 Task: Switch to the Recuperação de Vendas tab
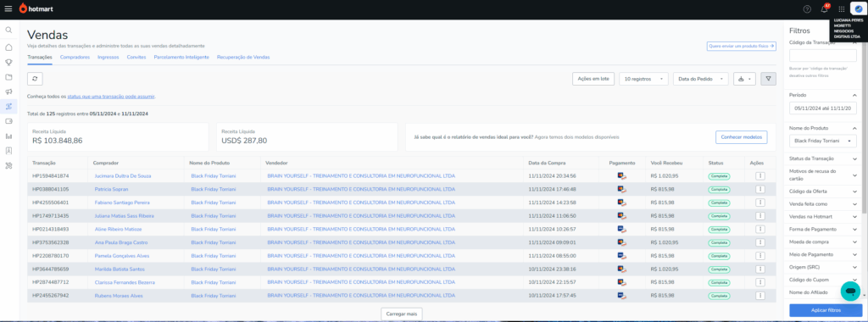coord(243,57)
